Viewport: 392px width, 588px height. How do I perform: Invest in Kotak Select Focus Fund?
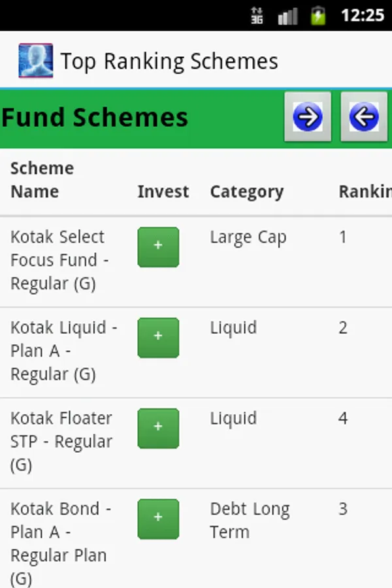[158, 247]
